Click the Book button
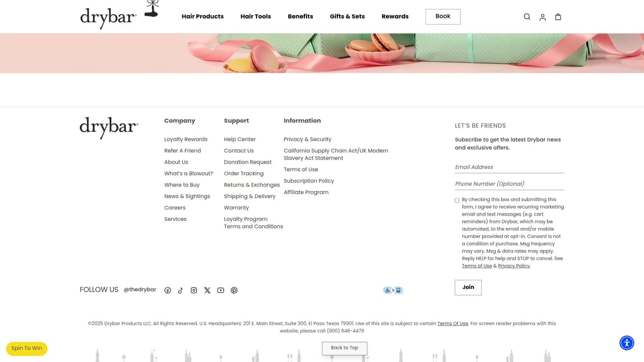The height and width of the screenshot is (362, 644). (443, 17)
